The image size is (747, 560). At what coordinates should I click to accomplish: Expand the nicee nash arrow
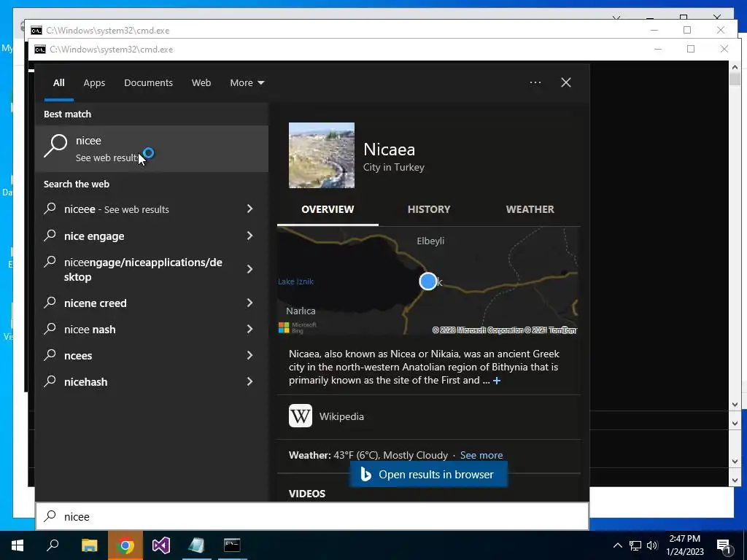click(249, 329)
